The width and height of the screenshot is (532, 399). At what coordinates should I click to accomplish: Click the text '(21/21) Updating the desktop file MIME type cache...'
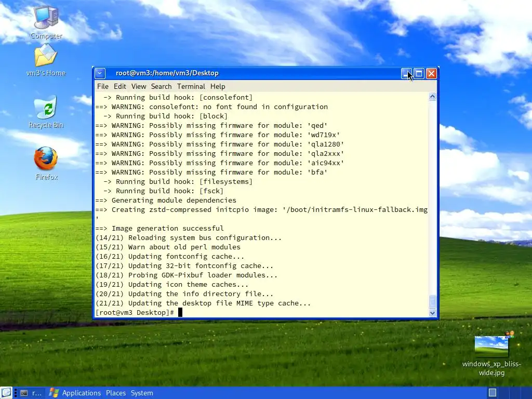203,303
